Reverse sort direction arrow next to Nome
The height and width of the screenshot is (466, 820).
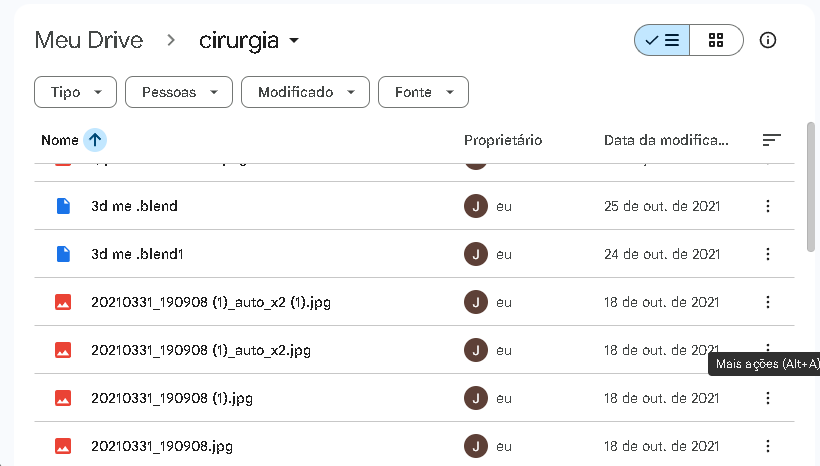click(95, 140)
